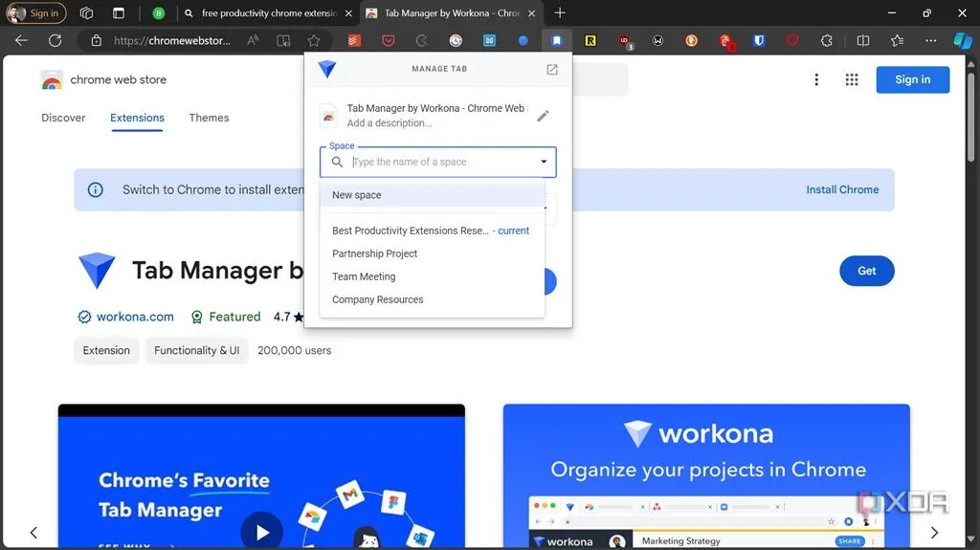Screen dimensions: 980x550
Task: Open Workona popup in new window icon
Action: tap(552, 70)
